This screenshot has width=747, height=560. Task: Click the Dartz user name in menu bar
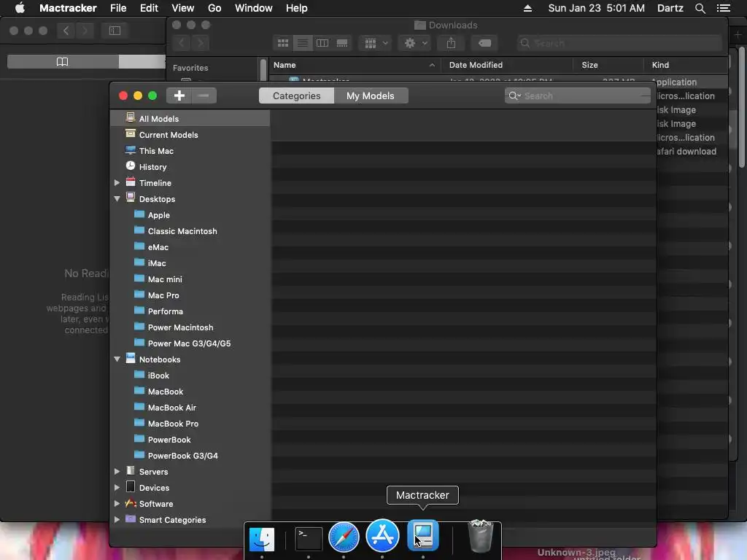(x=670, y=8)
